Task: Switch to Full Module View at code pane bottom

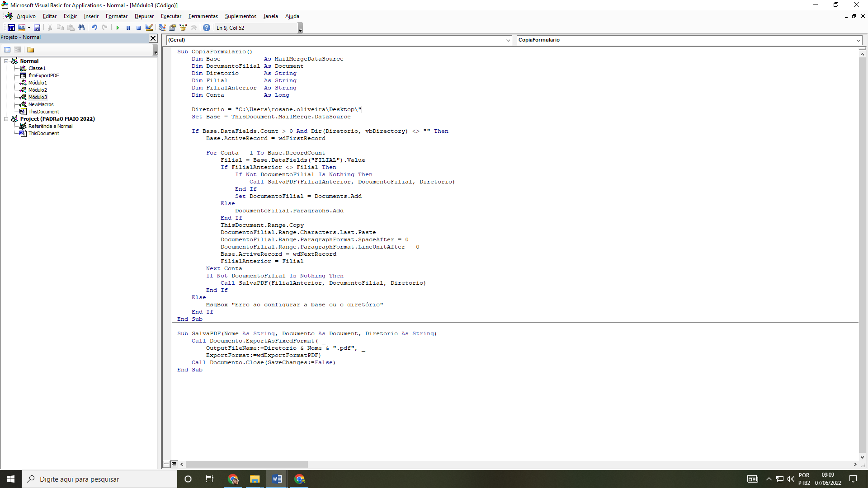Action: 174,464
